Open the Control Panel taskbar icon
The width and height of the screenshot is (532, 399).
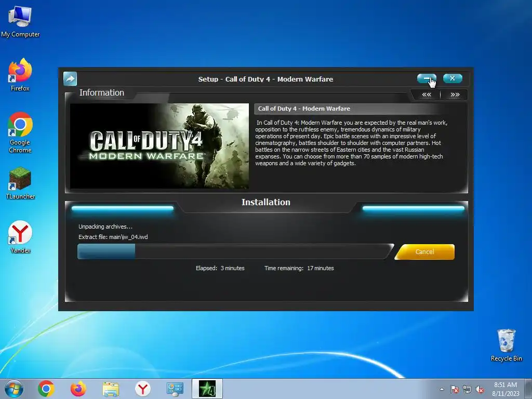pyautogui.click(x=175, y=389)
